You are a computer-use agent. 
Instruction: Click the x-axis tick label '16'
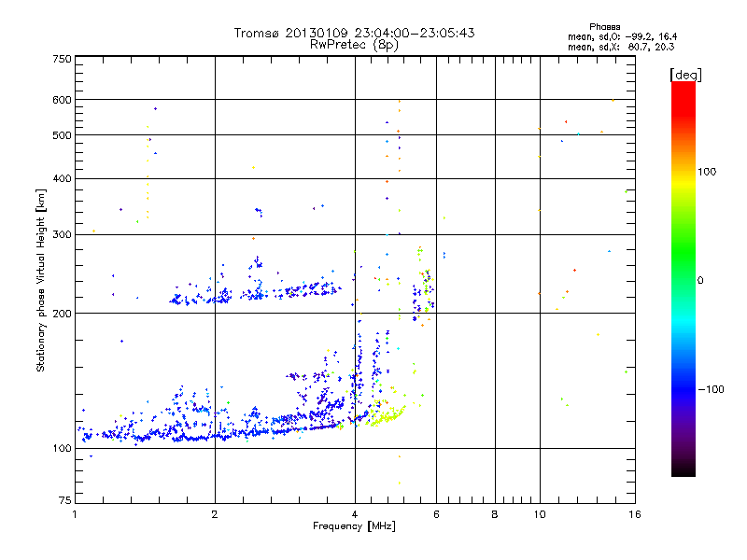click(635, 514)
